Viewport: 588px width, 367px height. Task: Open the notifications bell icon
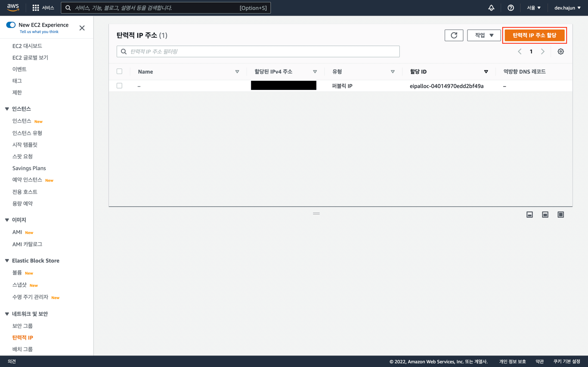pos(491,8)
